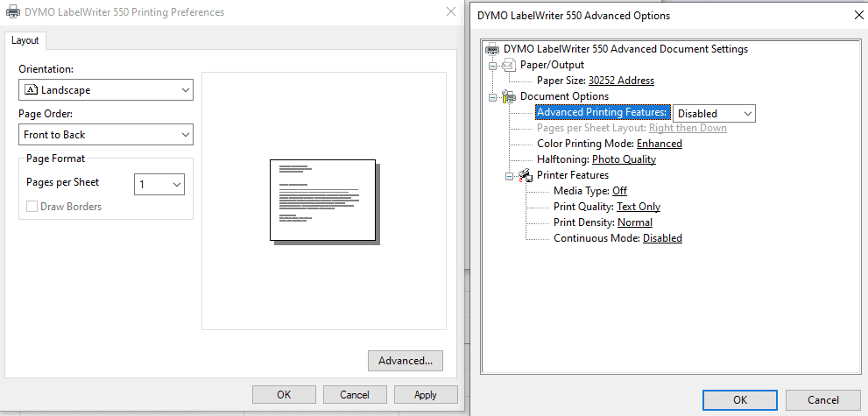Toggle the Draw Borders checkbox
868x416 pixels.
[x=32, y=207]
